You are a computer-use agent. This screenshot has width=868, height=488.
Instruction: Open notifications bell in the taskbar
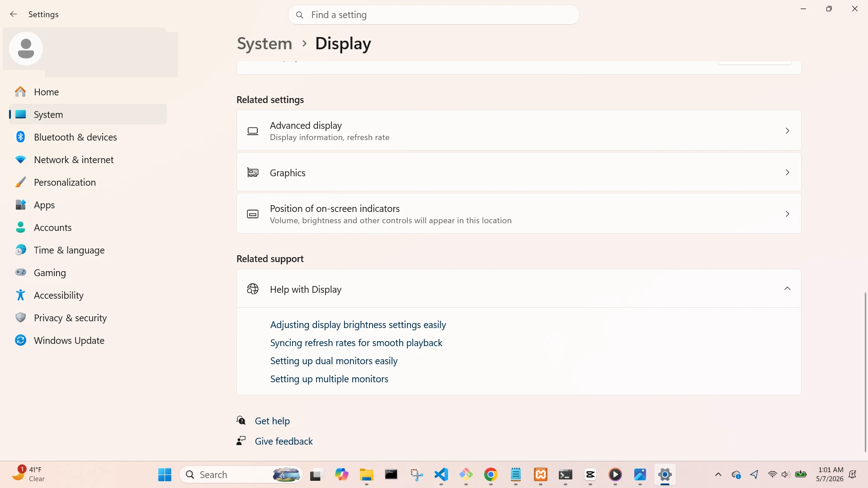pyautogui.click(x=853, y=474)
